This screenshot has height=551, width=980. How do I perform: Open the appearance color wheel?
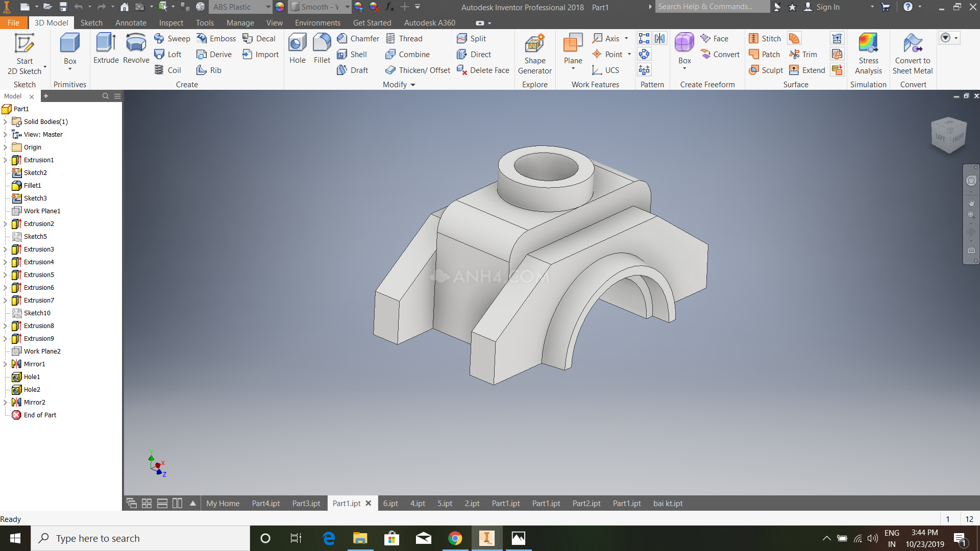click(x=280, y=7)
